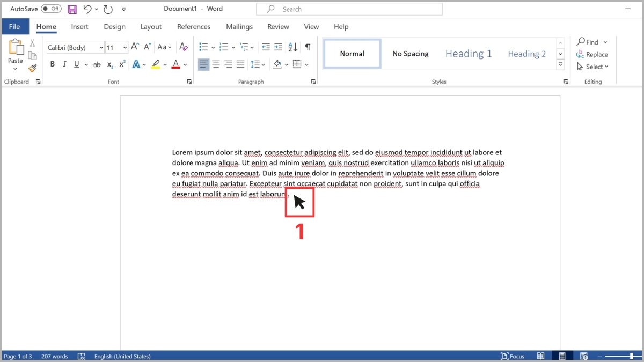This screenshot has height=362, width=644.
Task: Click the Strikethrough icon
Action: tap(97, 64)
